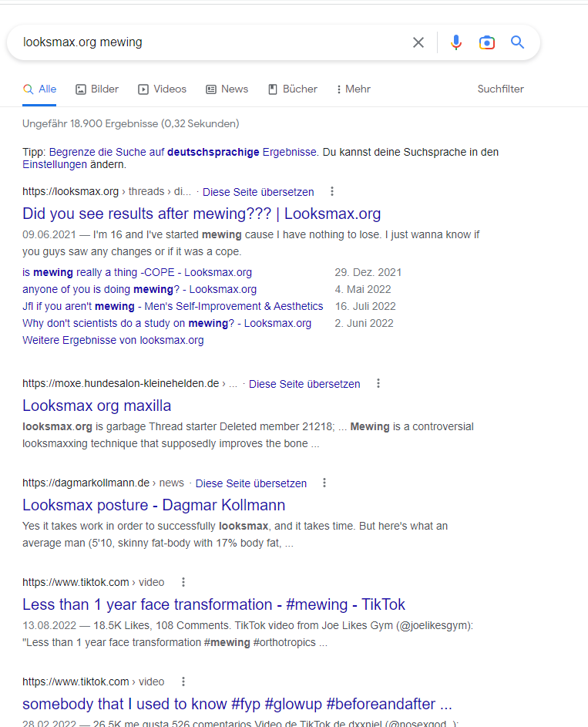
Task: Start voice search with the microphone icon
Action: [x=456, y=42]
